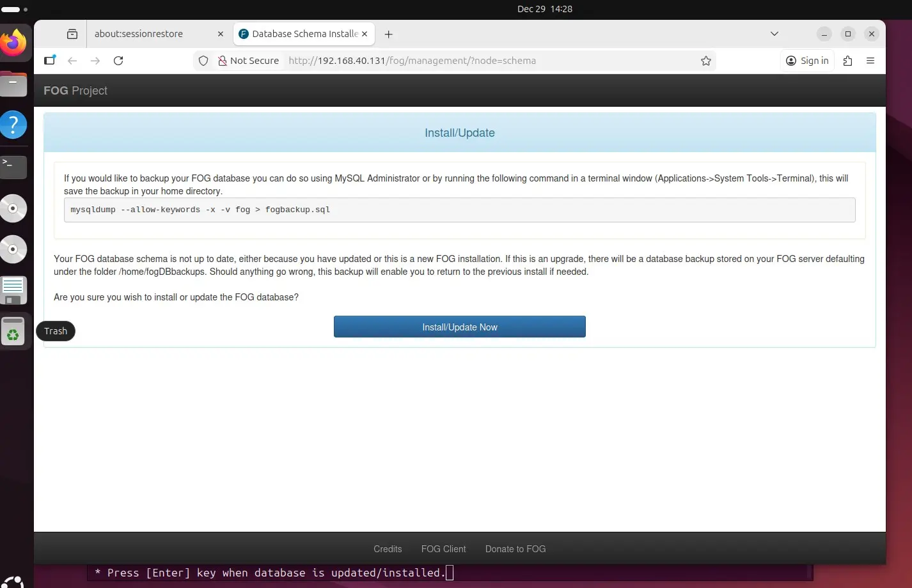Click the tracking protection shield icon
The height and width of the screenshot is (588, 912).
pyautogui.click(x=203, y=61)
